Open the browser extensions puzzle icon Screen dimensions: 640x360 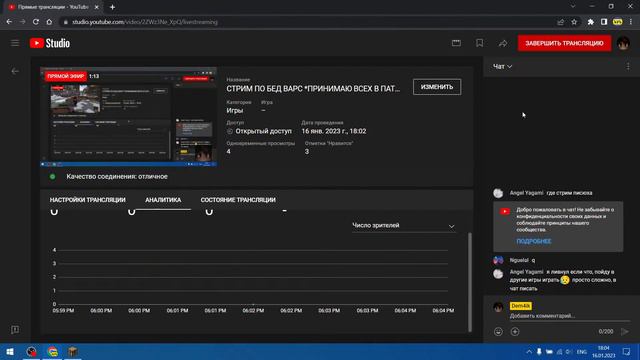pyautogui.click(x=591, y=22)
